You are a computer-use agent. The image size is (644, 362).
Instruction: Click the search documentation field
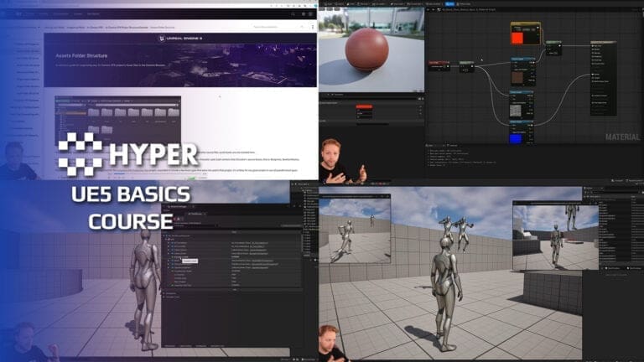278,27
